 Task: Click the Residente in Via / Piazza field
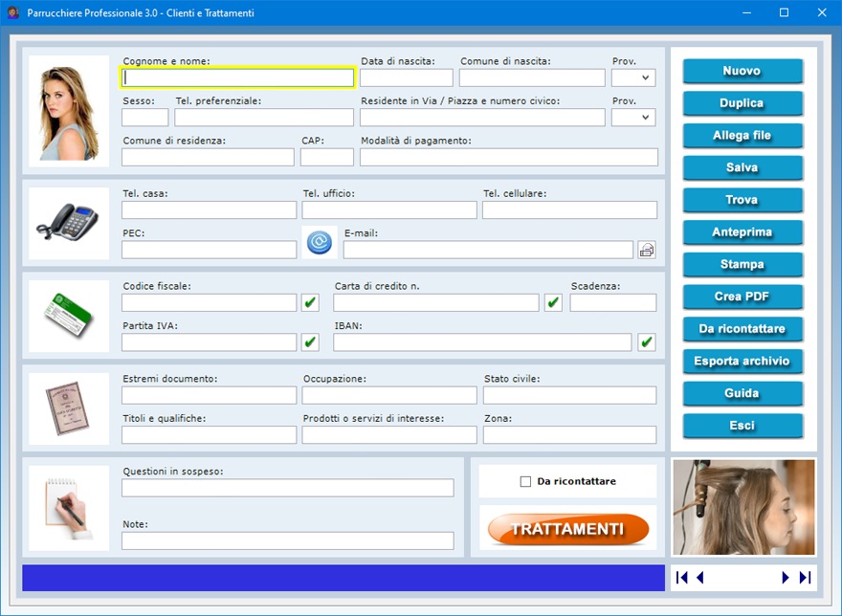483,118
